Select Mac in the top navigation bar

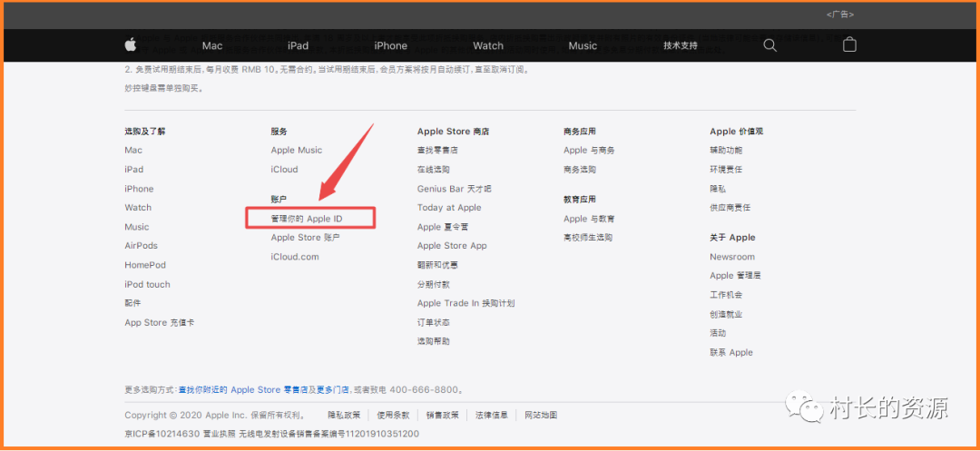pos(211,45)
